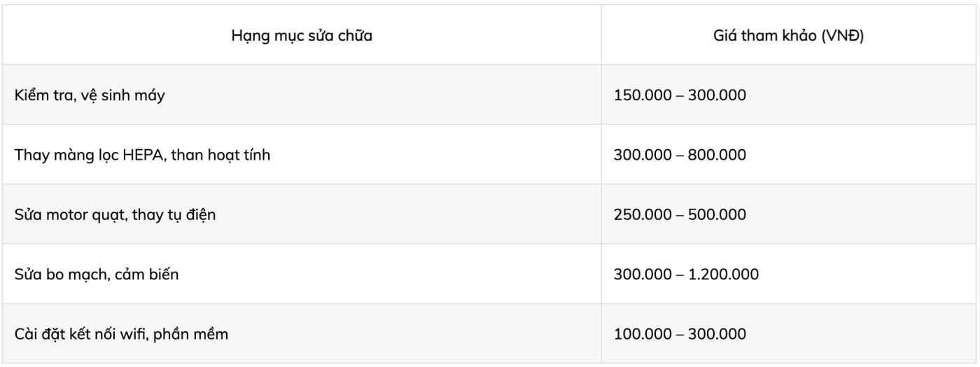
Task: Click 'Thay màng lọc HEPA, than hoạt tính'
Action: pos(142,155)
